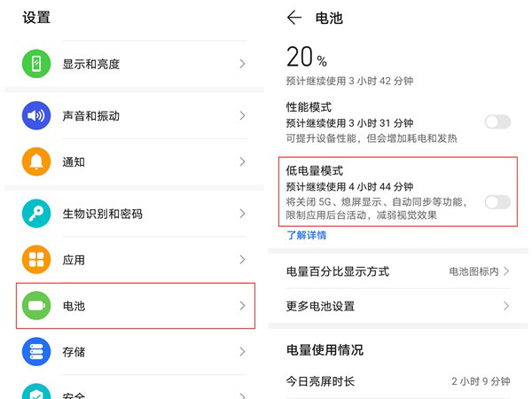532x399 pixels.
Task: Open the Storage (存储) settings entry
Action: pos(74,352)
